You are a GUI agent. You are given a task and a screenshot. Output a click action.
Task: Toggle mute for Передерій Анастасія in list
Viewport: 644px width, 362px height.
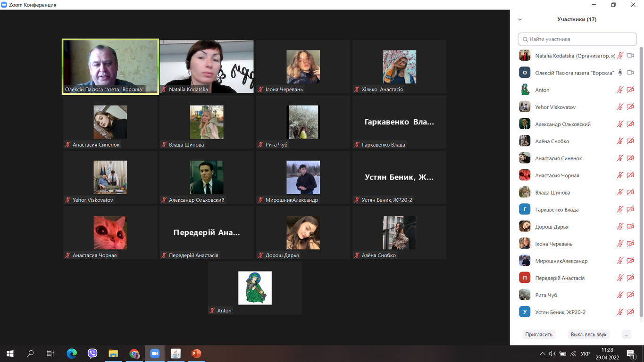point(620,278)
